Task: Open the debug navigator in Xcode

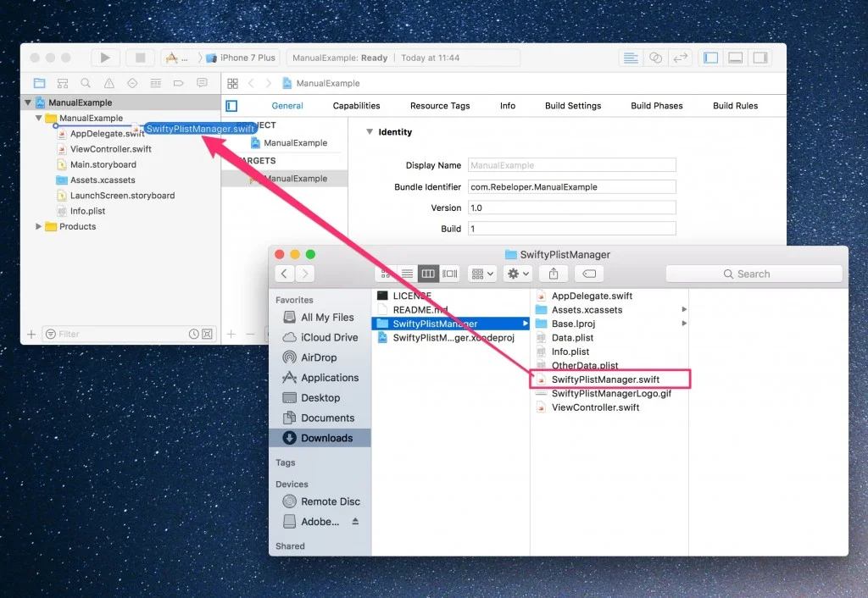Action: (156, 83)
